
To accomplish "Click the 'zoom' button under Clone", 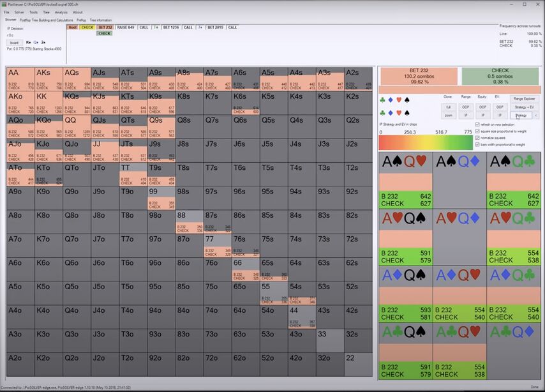I will point(449,115).
